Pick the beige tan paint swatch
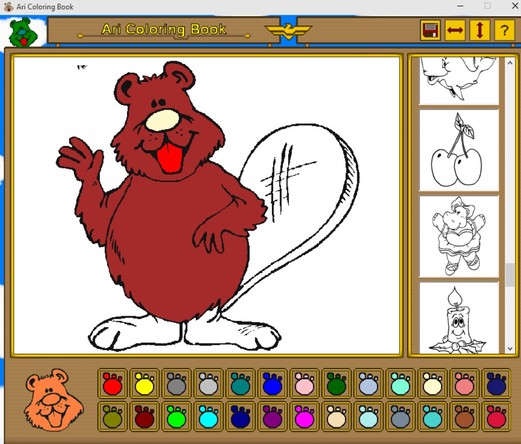This screenshot has height=444, width=521. tap(336, 416)
